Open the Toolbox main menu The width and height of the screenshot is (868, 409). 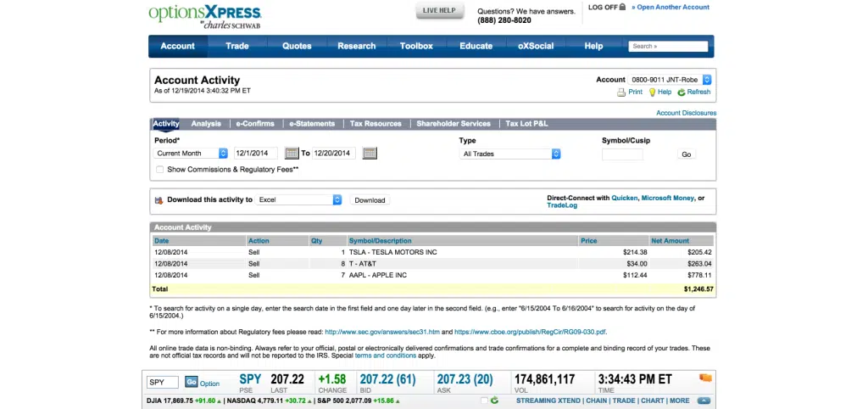tap(416, 46)
